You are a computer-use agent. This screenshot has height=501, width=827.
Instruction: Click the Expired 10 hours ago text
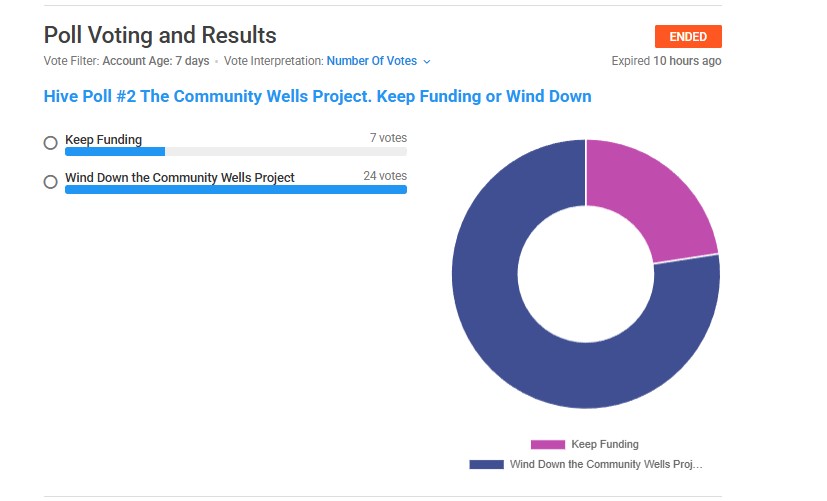[x=666, y=61]
